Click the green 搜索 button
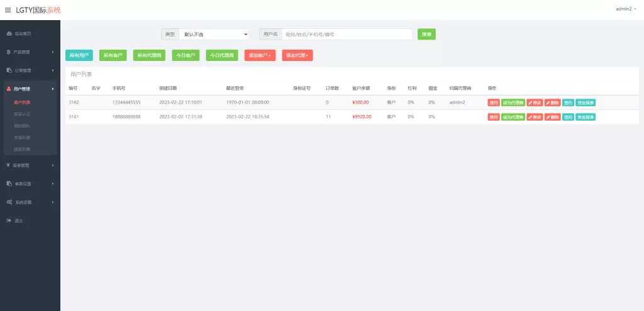644x311 pixels. (427, 35)
